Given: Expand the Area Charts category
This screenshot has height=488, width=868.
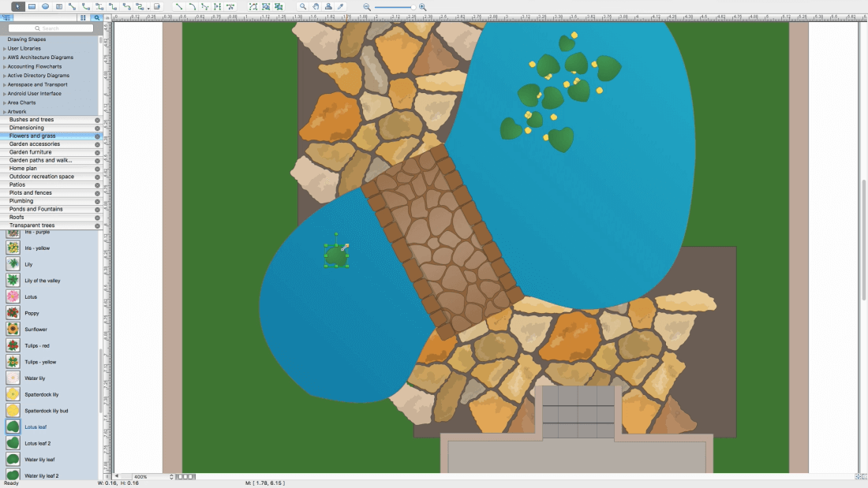Looking at the screenshot, I should tap(5, 103).
